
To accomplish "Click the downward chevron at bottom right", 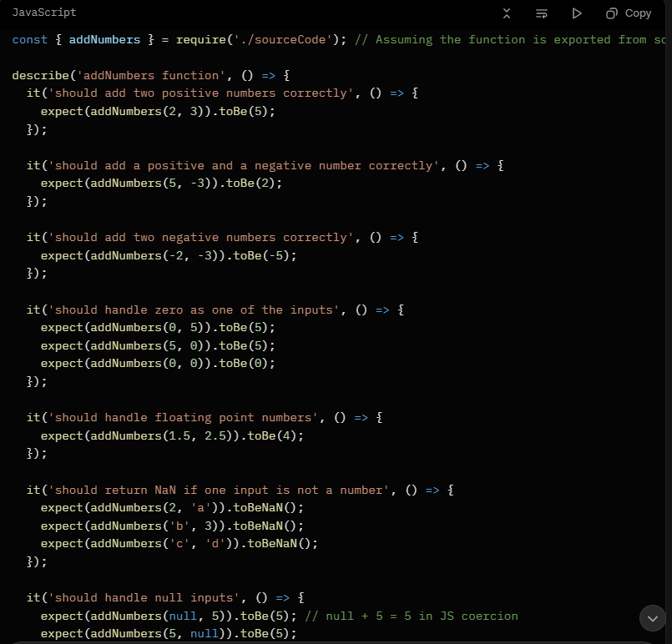I will click(x=652, y=618).
